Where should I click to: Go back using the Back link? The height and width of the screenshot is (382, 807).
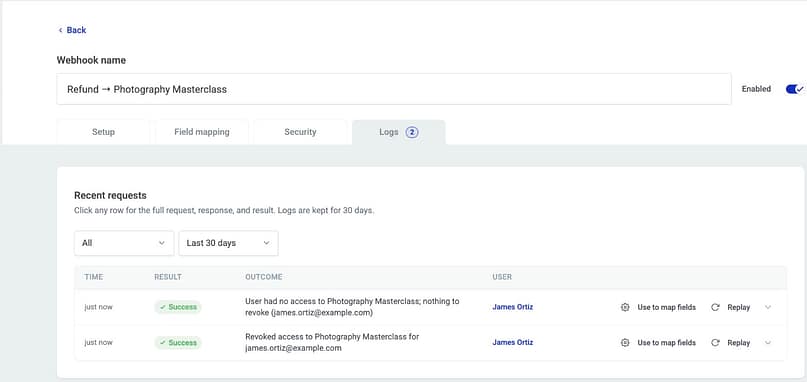point(72,30)
